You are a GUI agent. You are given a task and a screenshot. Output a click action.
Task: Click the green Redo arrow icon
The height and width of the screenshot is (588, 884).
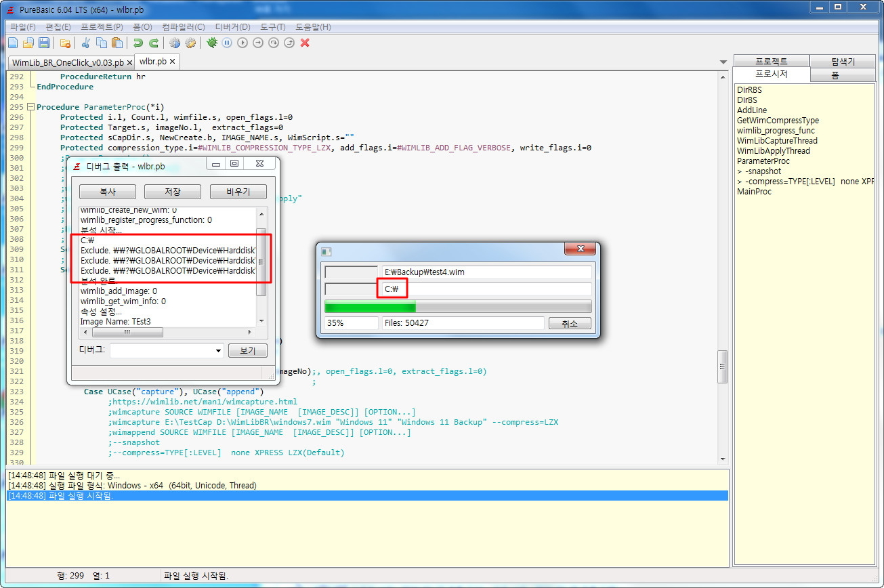154,43
